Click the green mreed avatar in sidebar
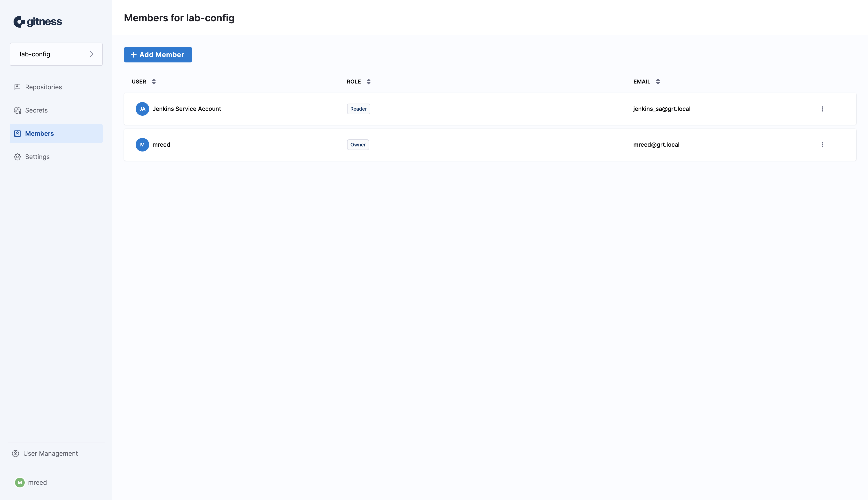 20,483
